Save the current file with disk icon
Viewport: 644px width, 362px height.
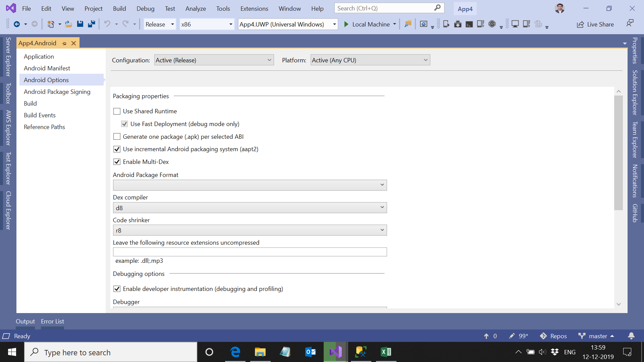click(x=80, y=24)
